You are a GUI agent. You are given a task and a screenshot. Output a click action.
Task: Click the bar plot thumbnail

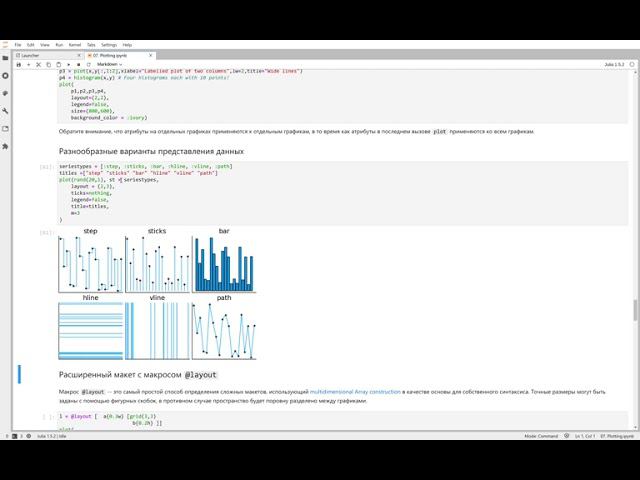click(224, 261)
